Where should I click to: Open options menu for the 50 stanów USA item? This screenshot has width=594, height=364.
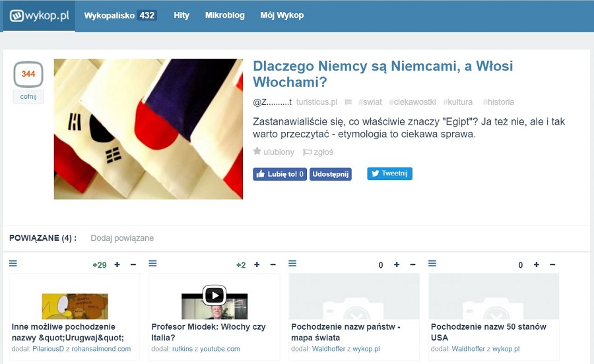432,264
